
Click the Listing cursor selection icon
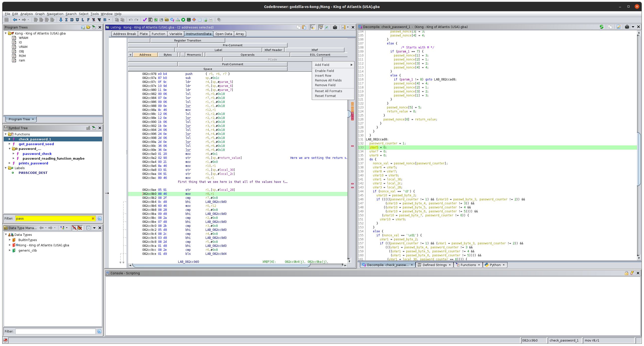[x=312, y=27]
